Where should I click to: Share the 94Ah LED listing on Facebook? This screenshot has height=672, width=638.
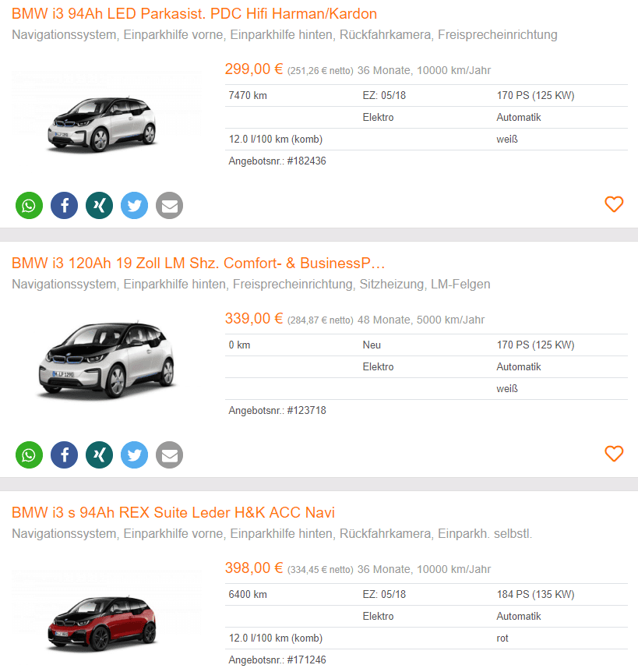64,205
